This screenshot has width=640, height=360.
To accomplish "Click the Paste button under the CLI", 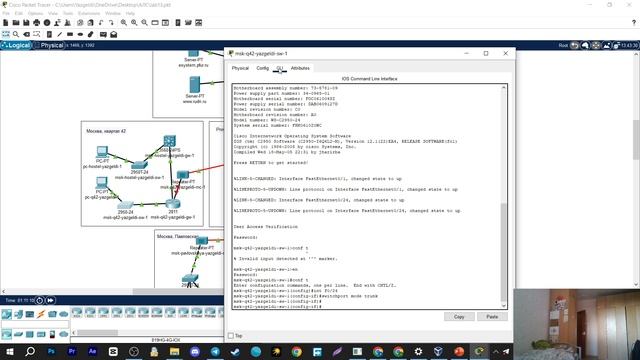I will [492, 317].
